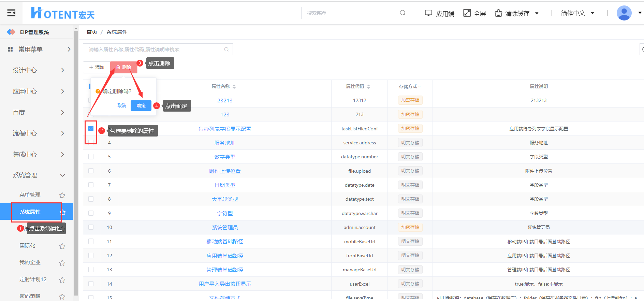Viewport: 644px width, 301px height.
Task: Uncheck the checked 待办列表字段显示配置 row checkbox
Action: 91,129
